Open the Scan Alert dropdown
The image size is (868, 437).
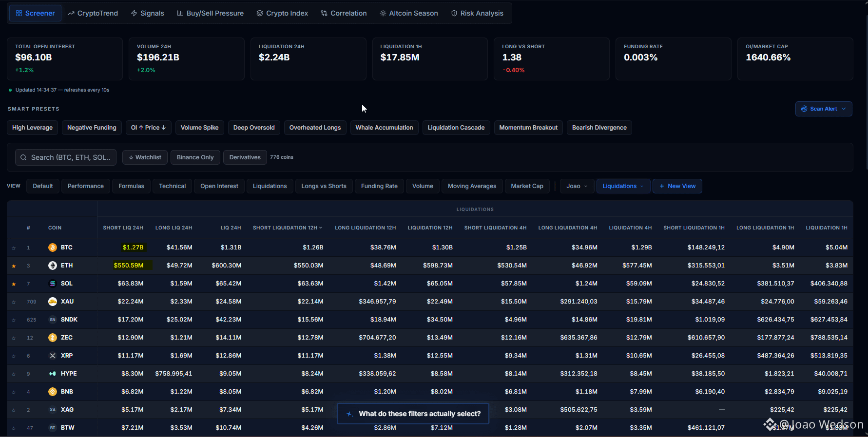[824, 109]
